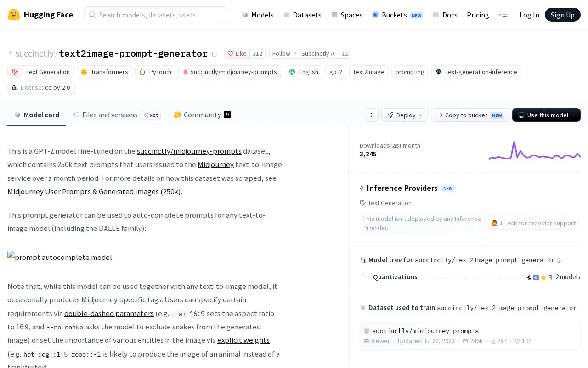The height and width of the screenshot is (368, 588).
Task: Click the Copy to bucket button
Action: 470,115
